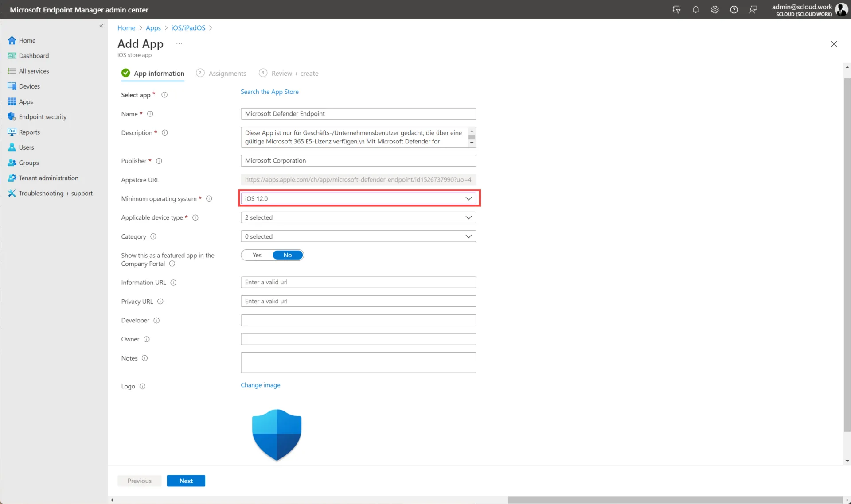The height and width of the screenshot is (504, 851).
Task: Click the vertical page scrollbar
Action: [x=847, y=255]
